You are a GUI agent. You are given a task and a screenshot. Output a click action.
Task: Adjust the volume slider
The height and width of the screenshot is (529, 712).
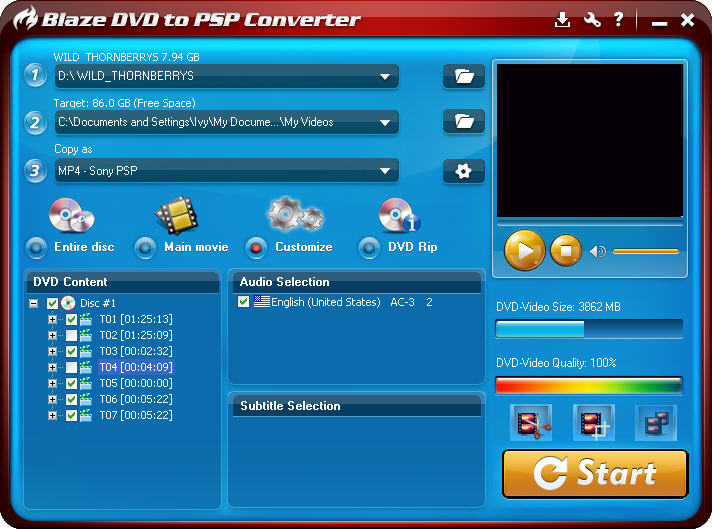coord(645,251)
